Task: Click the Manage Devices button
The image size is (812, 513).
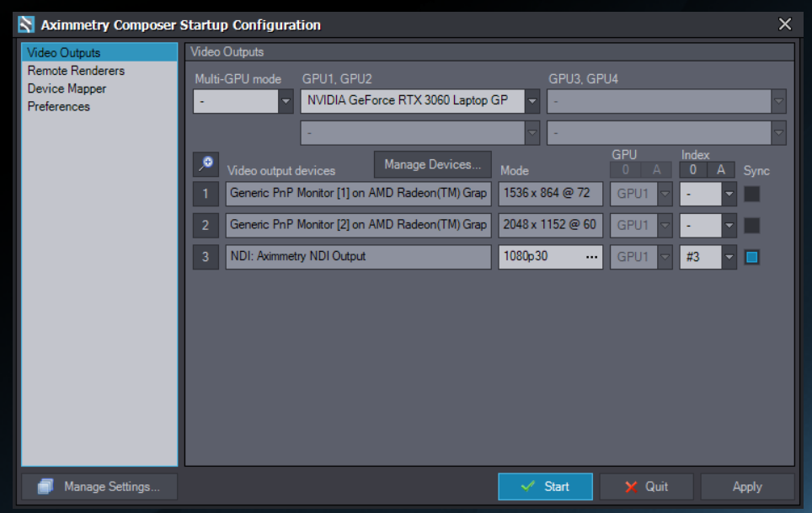Action: [432, 164]
